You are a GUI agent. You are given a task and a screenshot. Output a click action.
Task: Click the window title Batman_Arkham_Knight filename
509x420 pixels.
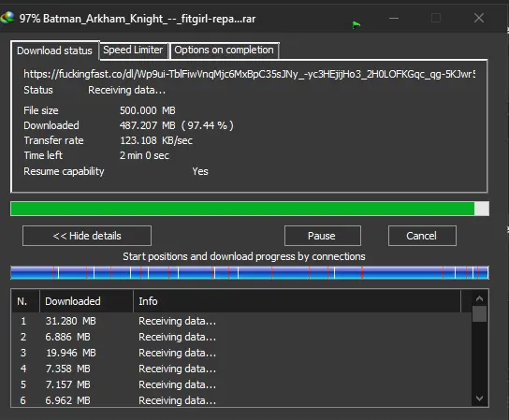[150, 19]
